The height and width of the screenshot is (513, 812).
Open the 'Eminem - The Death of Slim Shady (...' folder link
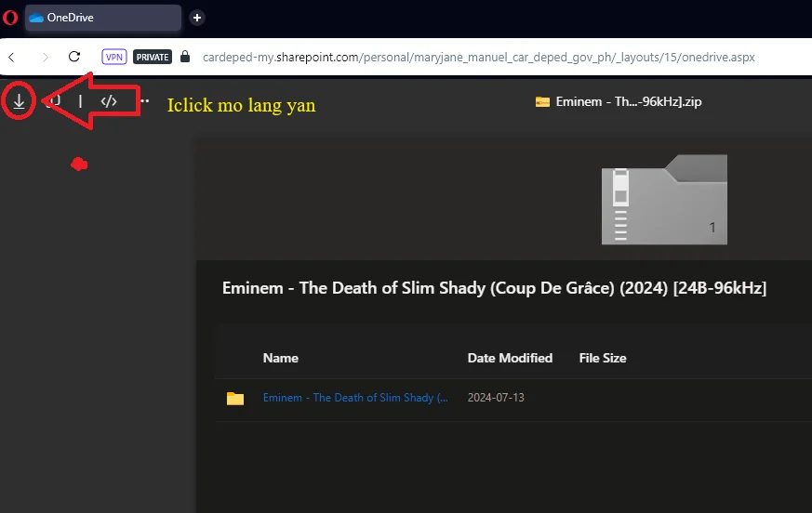click(355, 398)
